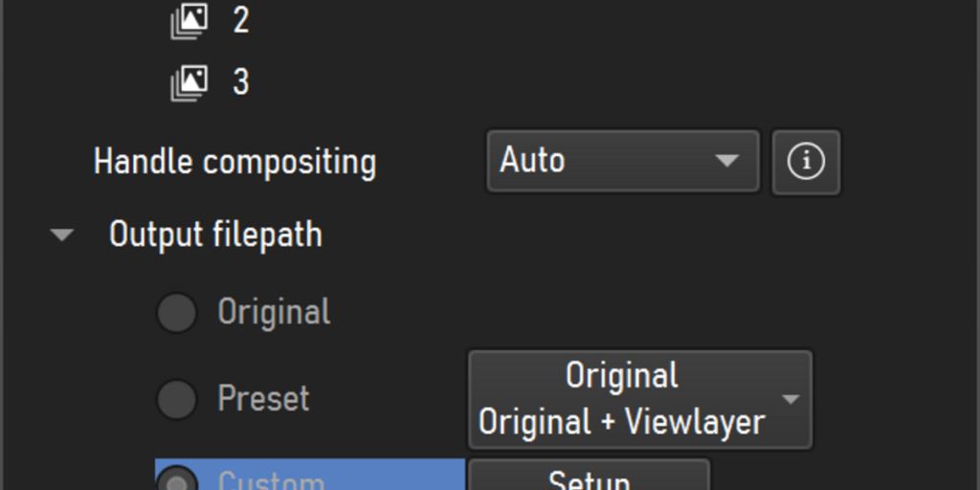The image size is (980, 490).
Task: Open the Auto compositing dropdown
Action: tap(623, 161)
